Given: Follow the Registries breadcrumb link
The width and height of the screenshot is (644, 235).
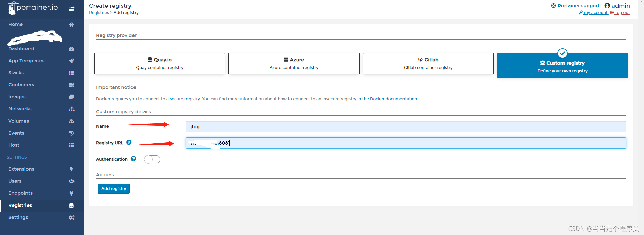Looking at the screenshot, I should click(99, 13).
